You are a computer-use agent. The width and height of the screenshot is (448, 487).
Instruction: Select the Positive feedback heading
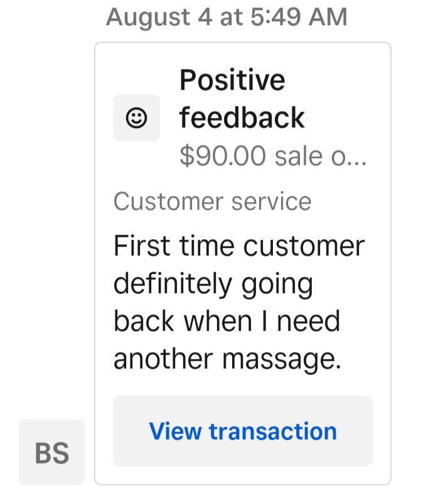[x=242, y=99]
